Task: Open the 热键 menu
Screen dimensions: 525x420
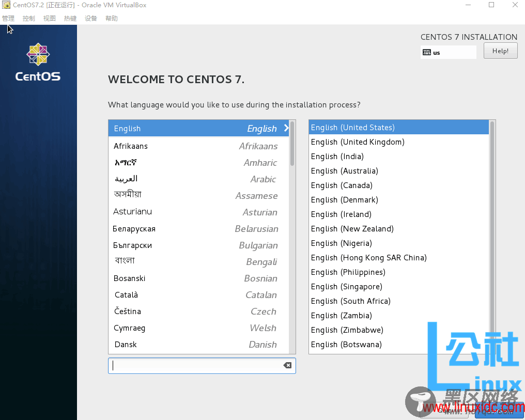Action: click(x=70, y=19)
